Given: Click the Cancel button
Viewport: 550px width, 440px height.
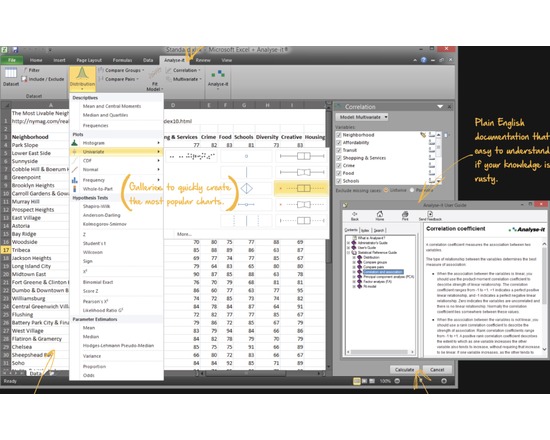Looking at the screenshot, I should click(x=437, y=369).
